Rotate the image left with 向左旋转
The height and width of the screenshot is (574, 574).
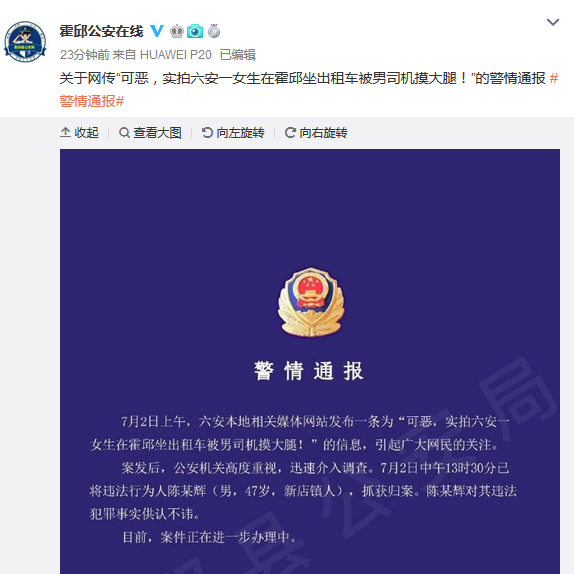point(233,133)
